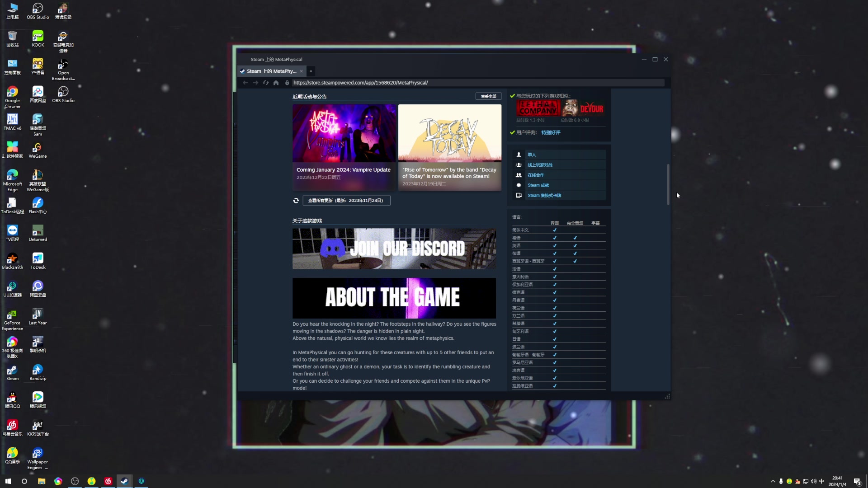Open the Flash中心 desktop icon
Viewport: 868px width, 488px height.
click(38, 206)
